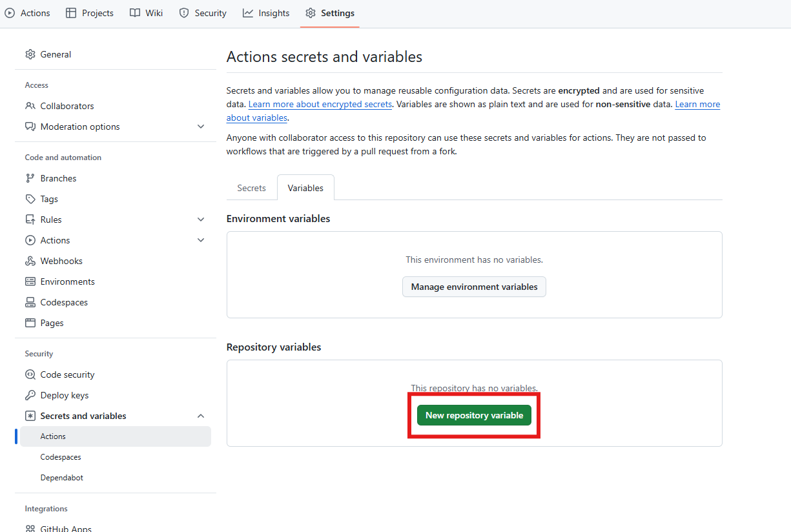Switch to the Secrets tab
The width and height of the screenshot is (791, 532).
pos(251,188)
